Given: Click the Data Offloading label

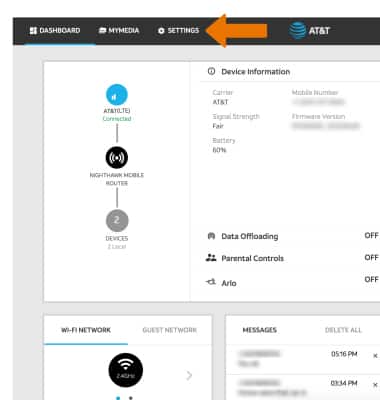Looking at the screenshot, I should coord(250,236).
